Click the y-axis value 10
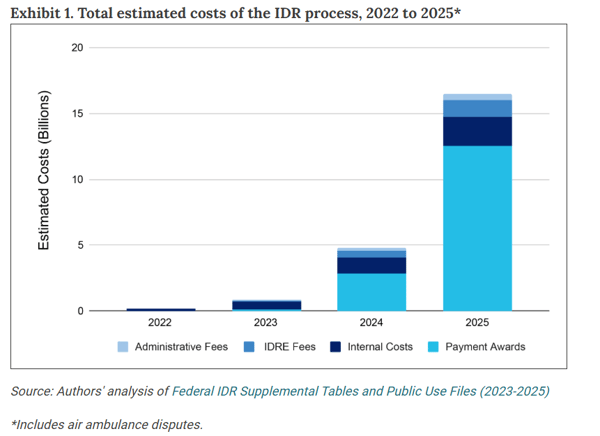600x436 pixels. click(x=77, y=180)
